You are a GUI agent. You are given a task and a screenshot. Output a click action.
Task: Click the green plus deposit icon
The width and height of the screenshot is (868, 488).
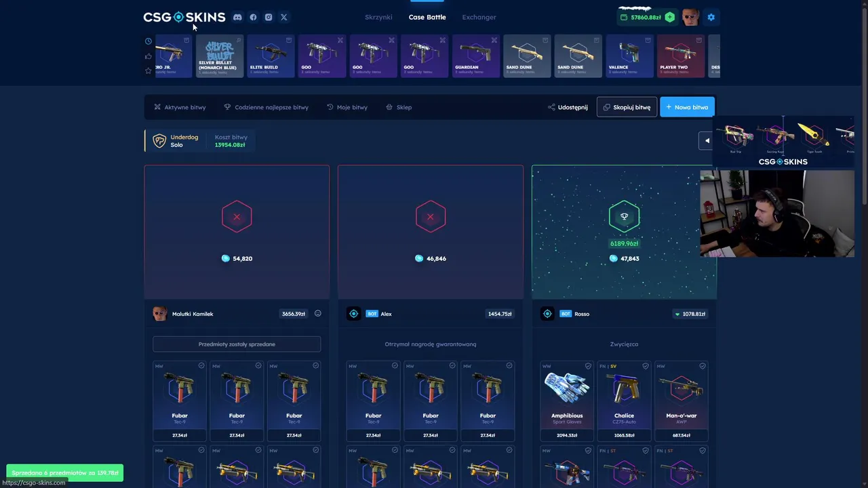pyautogui.click(x=670, y=17)
